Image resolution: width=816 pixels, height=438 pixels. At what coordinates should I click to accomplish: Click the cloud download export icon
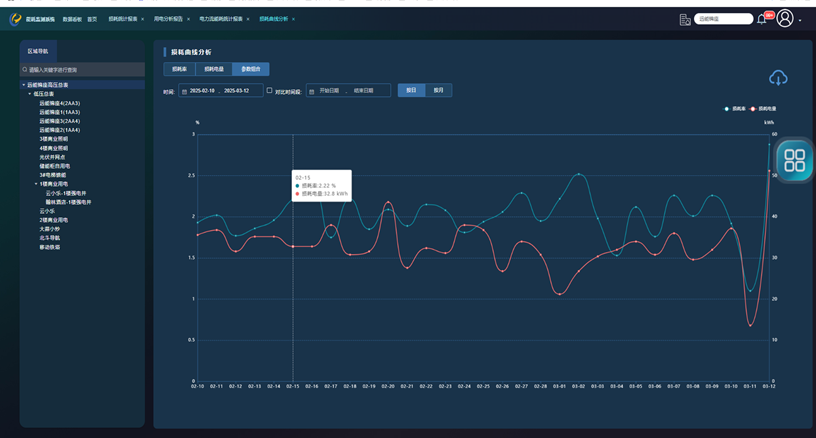778,78
